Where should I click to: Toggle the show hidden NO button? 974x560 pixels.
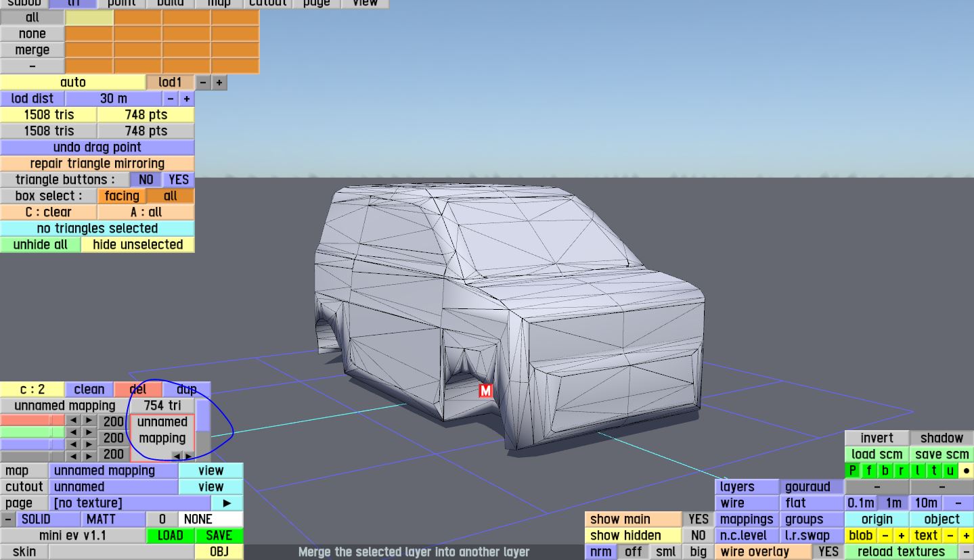(x=699, y=536)
